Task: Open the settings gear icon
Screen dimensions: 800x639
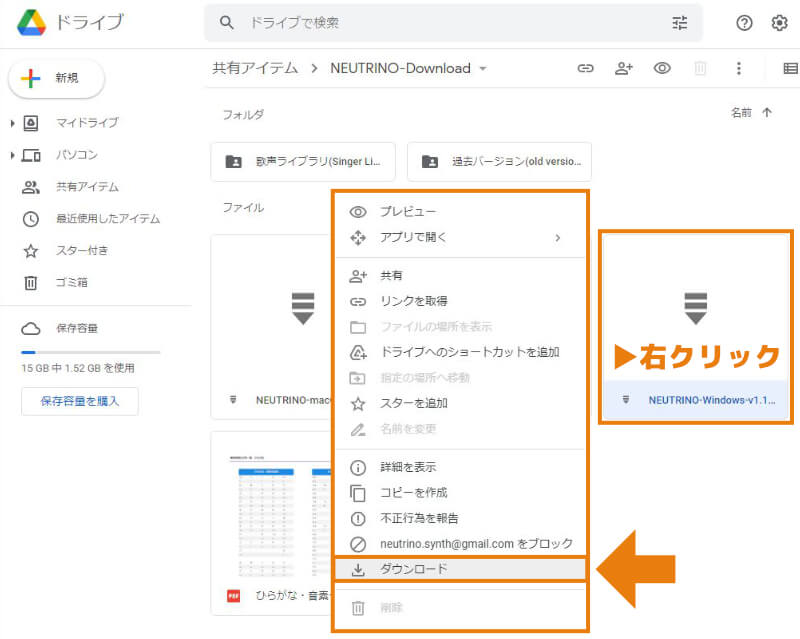Action: [x=779, y=22]
